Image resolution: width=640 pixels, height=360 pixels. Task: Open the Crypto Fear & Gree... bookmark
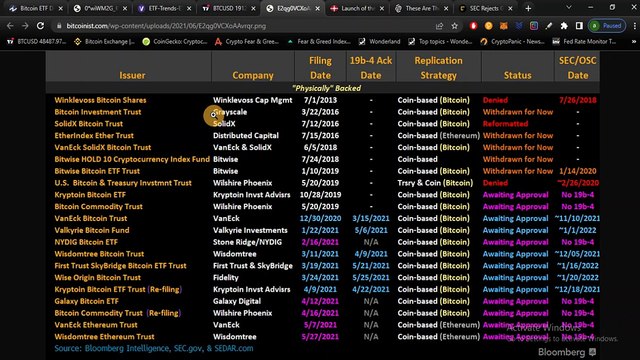point(247,42)
